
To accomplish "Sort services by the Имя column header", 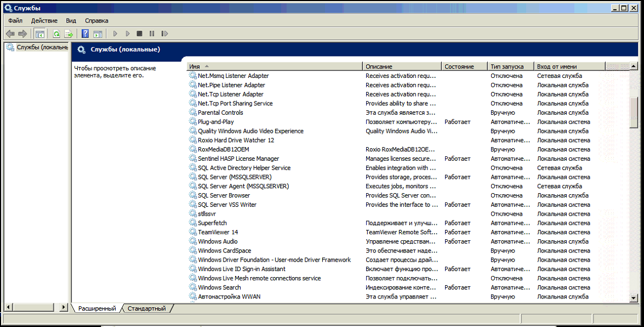I will 274,66.
